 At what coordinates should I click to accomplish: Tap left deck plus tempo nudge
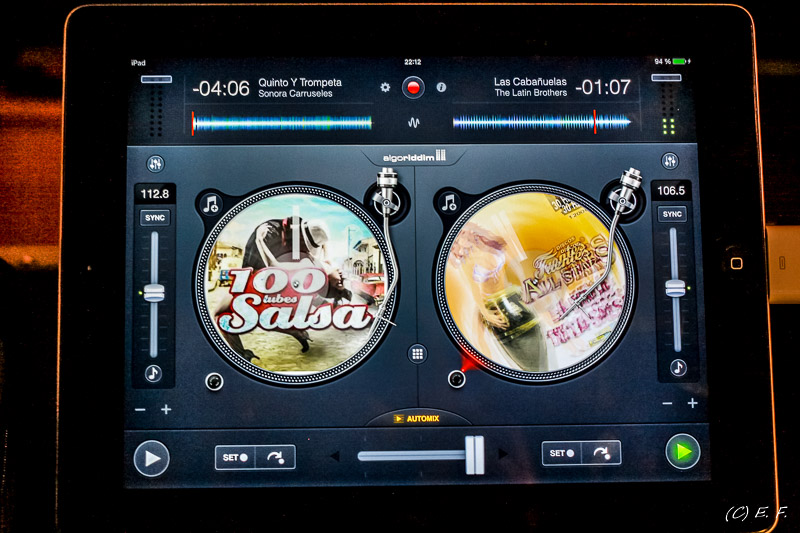[x=166, y=410]
